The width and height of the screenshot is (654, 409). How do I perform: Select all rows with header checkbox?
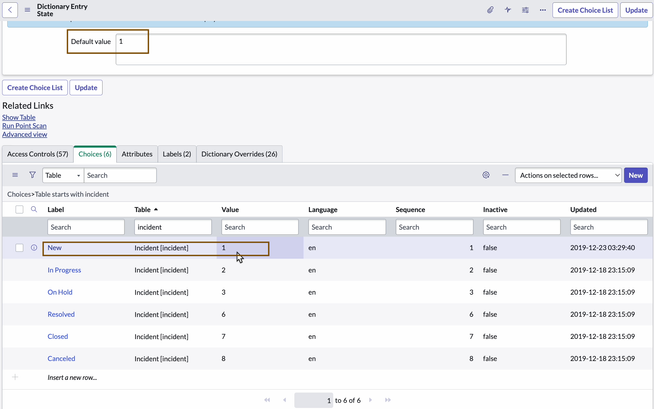coord(19,209)
